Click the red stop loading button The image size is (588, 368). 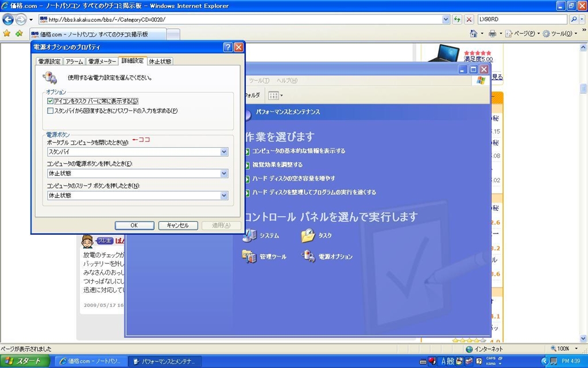(469, 19)
